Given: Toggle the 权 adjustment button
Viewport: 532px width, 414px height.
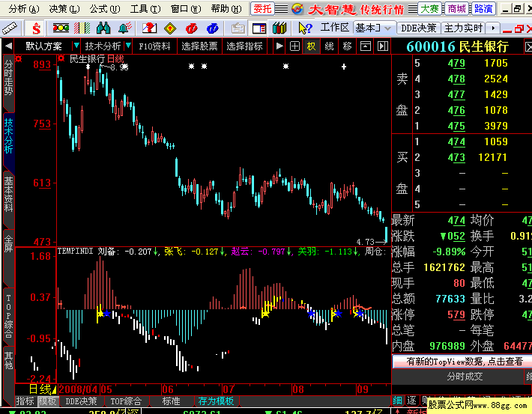Looking at the screenshot, I should click(x=311, y=46).
